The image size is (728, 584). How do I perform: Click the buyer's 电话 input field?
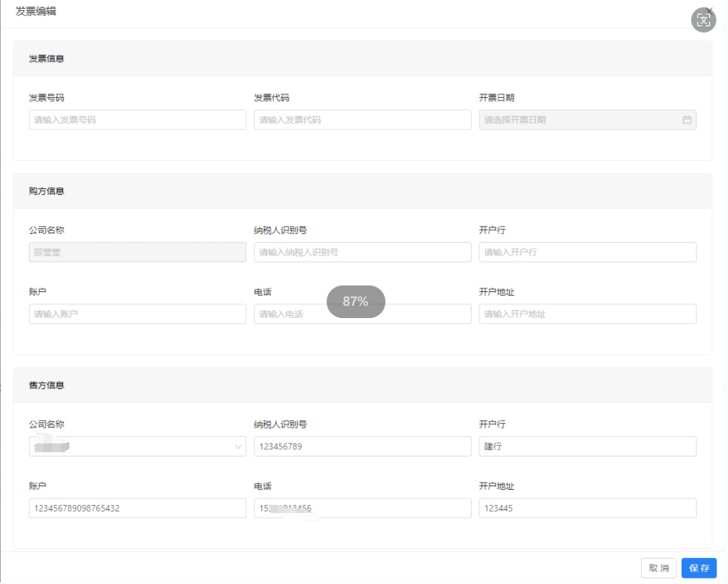[290, 314]
